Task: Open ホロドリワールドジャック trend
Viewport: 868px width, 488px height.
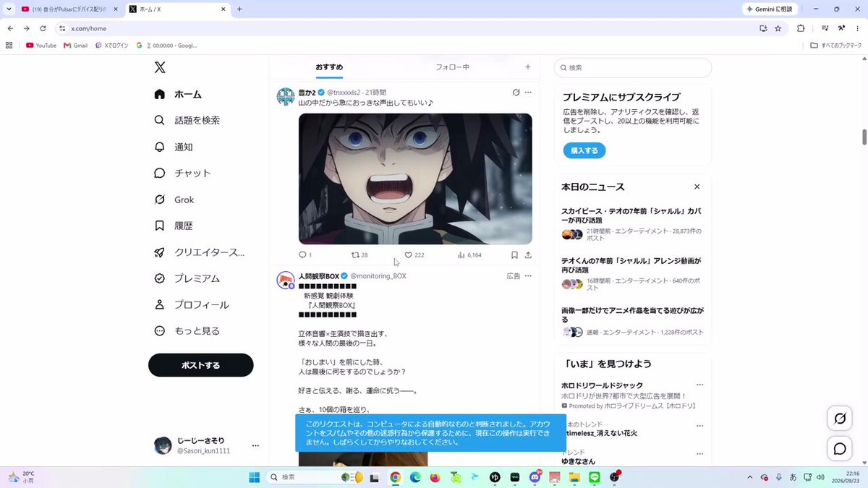Action: [603, 385]
